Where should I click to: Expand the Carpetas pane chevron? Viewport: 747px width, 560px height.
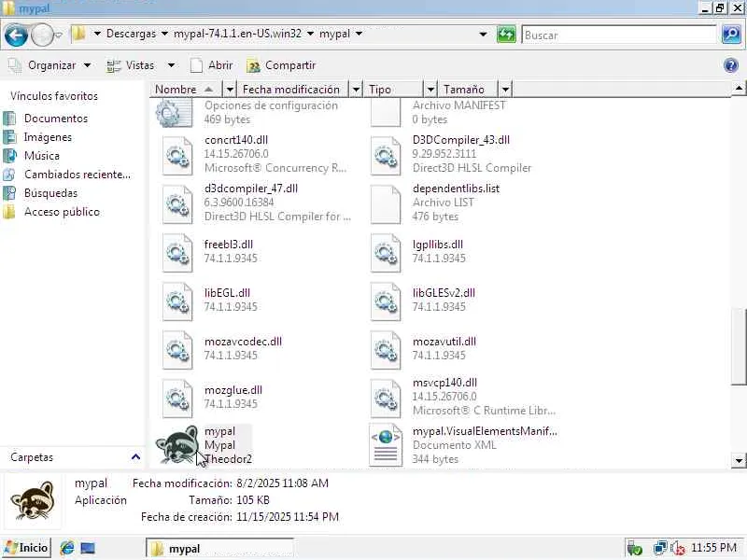pyautogui.click(x=135, y=457)
